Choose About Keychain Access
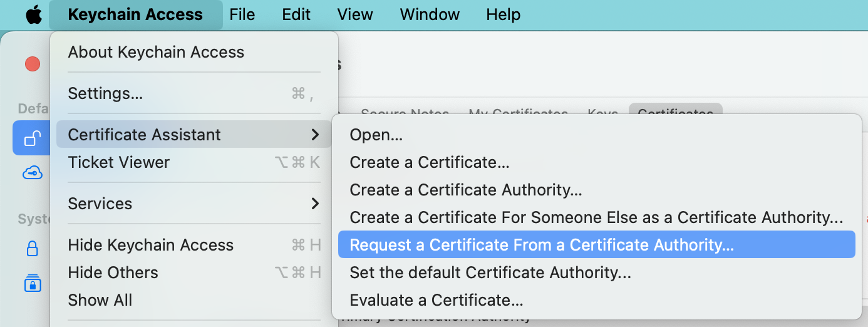Image resolution: width=868 pixels, height=327 pixels. pos(156,52)
